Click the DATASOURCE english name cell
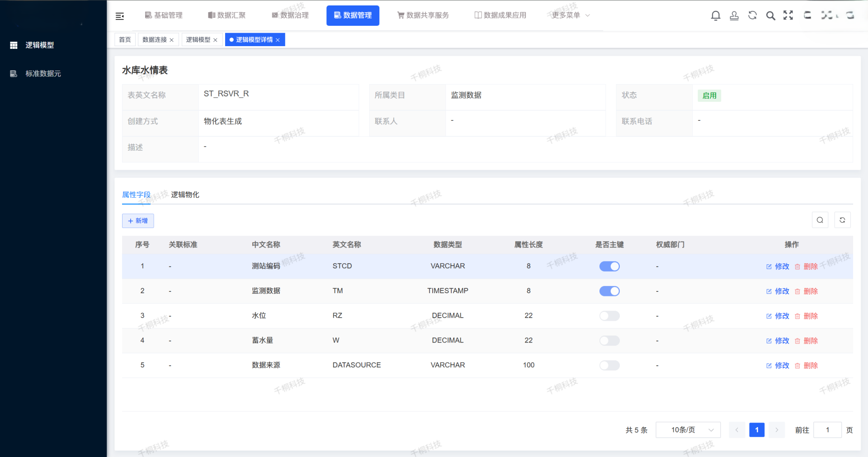Image resolution: width=868 pixels, height=457 pixels. click(357, 365)
